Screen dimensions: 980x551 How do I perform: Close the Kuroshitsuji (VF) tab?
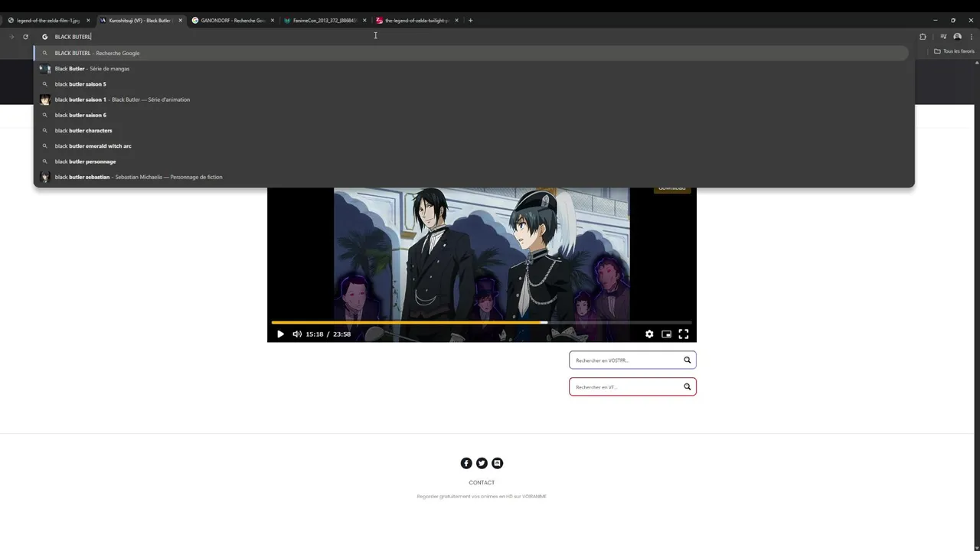(x=181, y=21)
